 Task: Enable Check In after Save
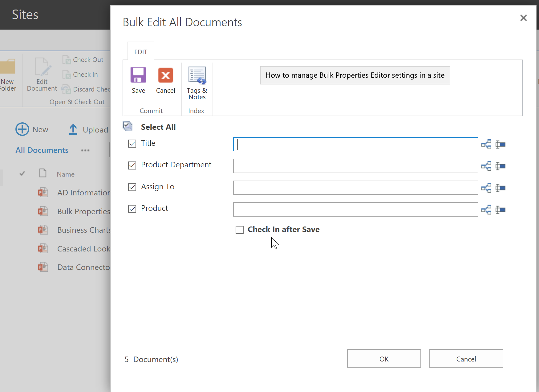coord(240,230)
